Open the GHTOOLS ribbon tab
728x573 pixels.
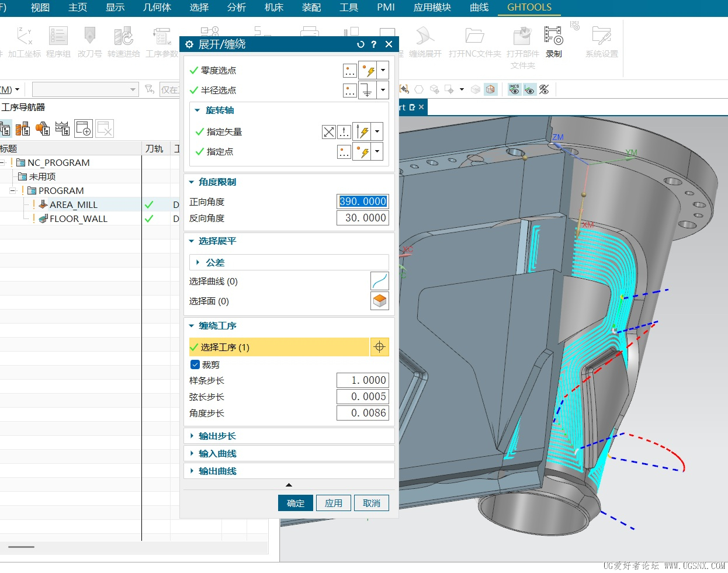click(529, 8)
